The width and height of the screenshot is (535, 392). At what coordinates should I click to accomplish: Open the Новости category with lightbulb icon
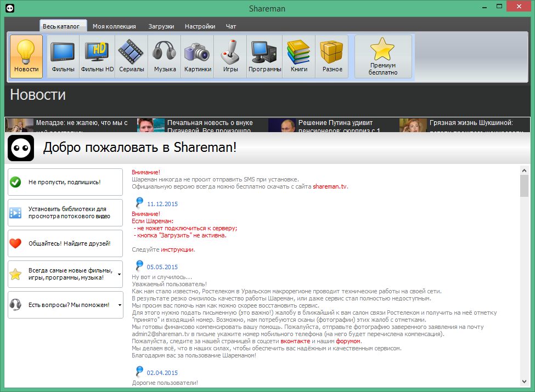tap(26, 56)
